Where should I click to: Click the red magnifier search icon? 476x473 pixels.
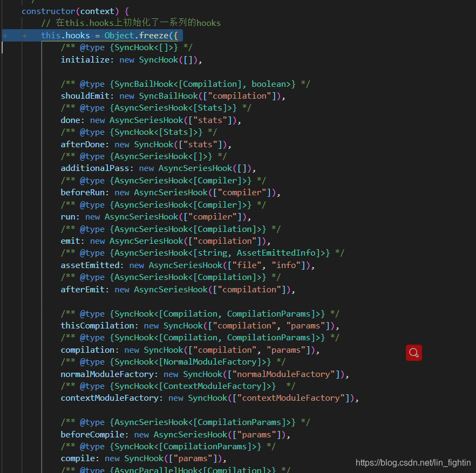(x=414, y=353)
